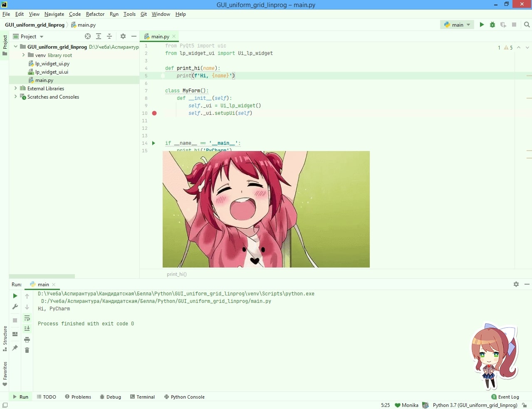
Task: Run with coverage icon in toolbar
Action: tap(503, 25)
